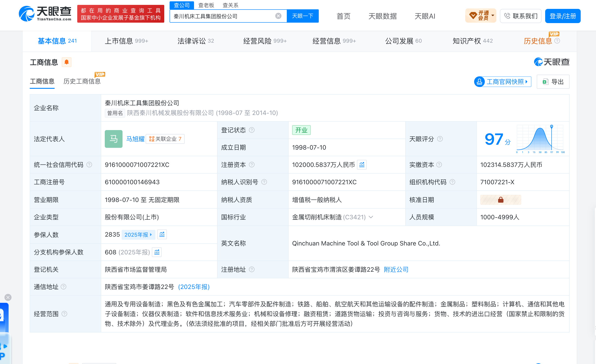Open the 知识产权 tab
596x364 pixels.
pos(472,41)
